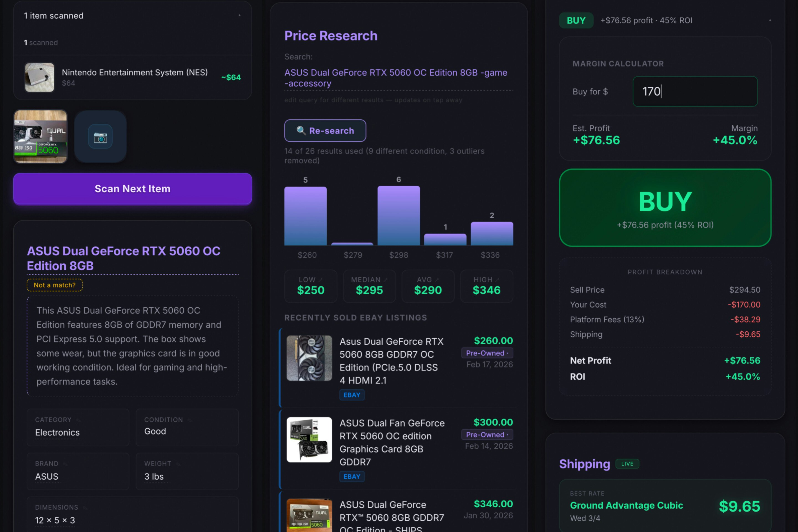Click the pencil icon next to Category
798x532 pixels.
(x=78, y=420)
